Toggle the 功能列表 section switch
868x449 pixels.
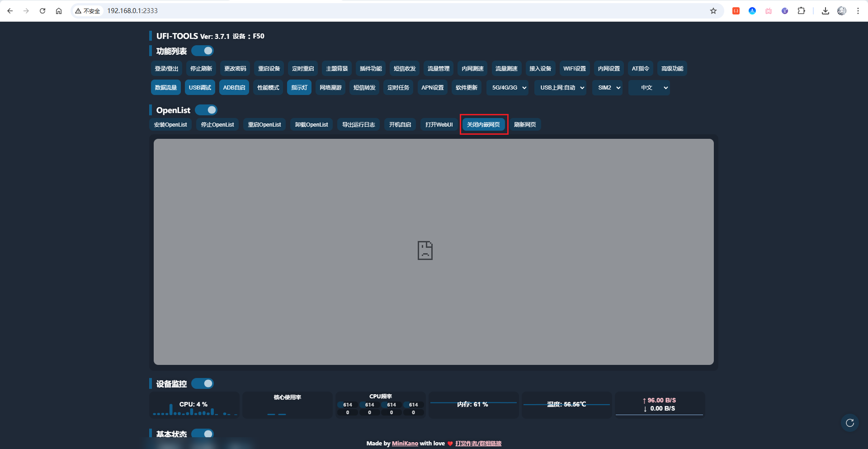tap(203, 51)
